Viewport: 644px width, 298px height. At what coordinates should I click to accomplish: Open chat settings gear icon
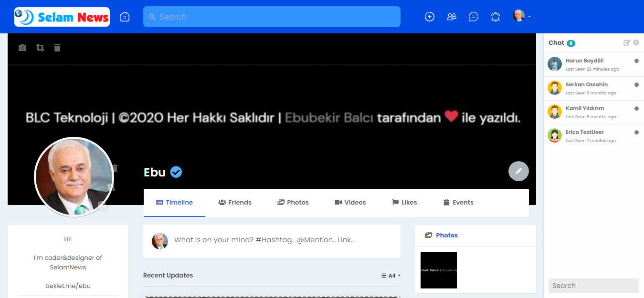click(636, 42)
